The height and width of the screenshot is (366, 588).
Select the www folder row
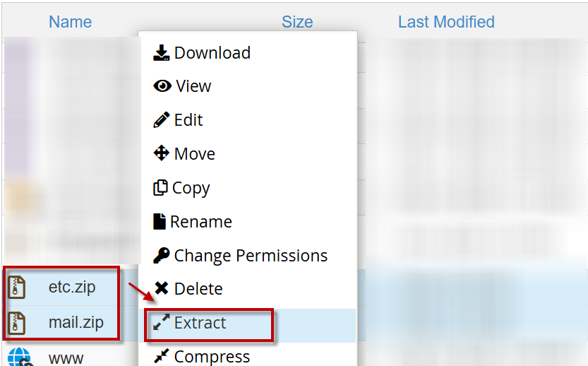66,358
